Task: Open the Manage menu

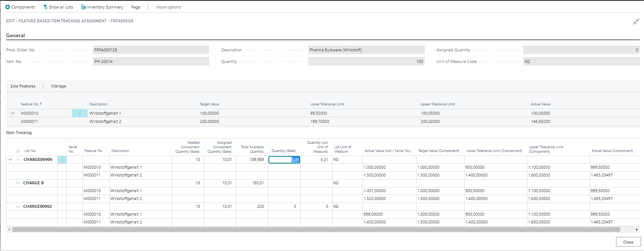Action: coord(59,86)
